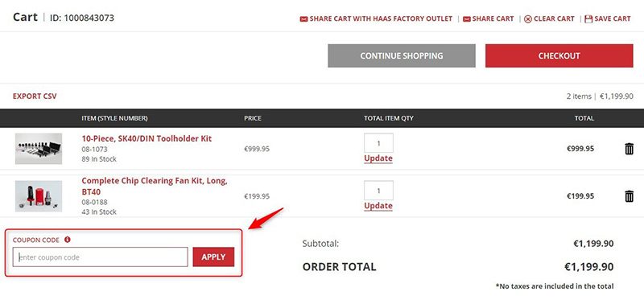Remove Chip Clearing Fan Kit via trash icon
The height and width of the screenshot is (300, 644).
(629, 196)
